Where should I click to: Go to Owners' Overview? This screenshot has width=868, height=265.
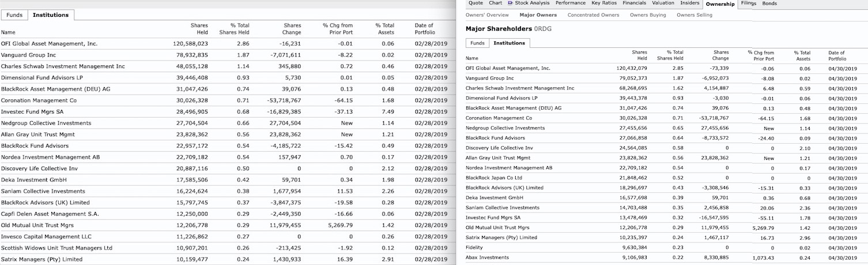[x=487, y=15]
